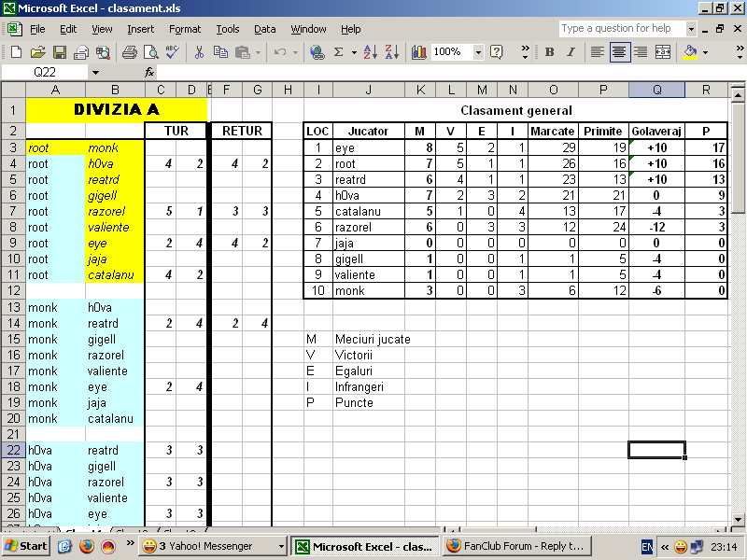
Task: Apply the yellow Fill Color bucket
Action: (690, 52)
